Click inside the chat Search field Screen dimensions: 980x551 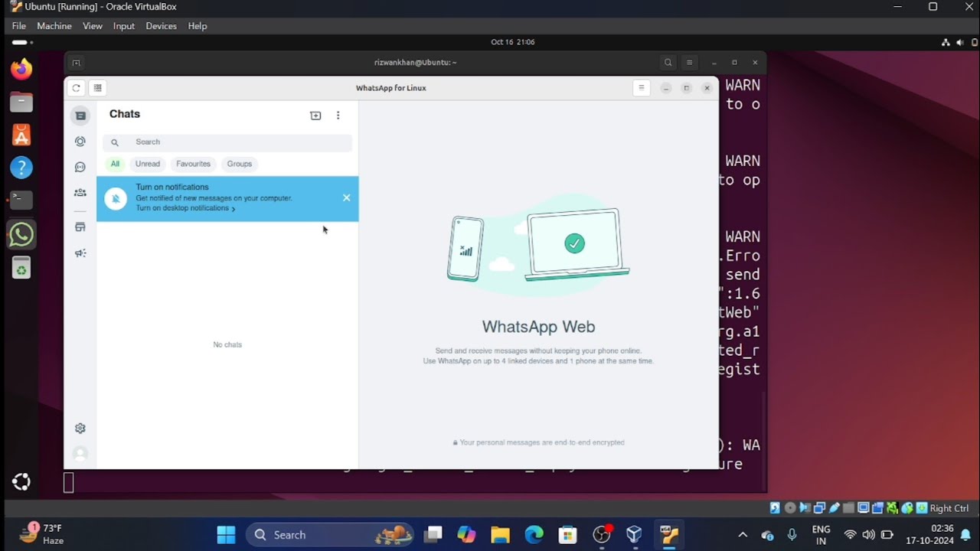click(227, 142)
